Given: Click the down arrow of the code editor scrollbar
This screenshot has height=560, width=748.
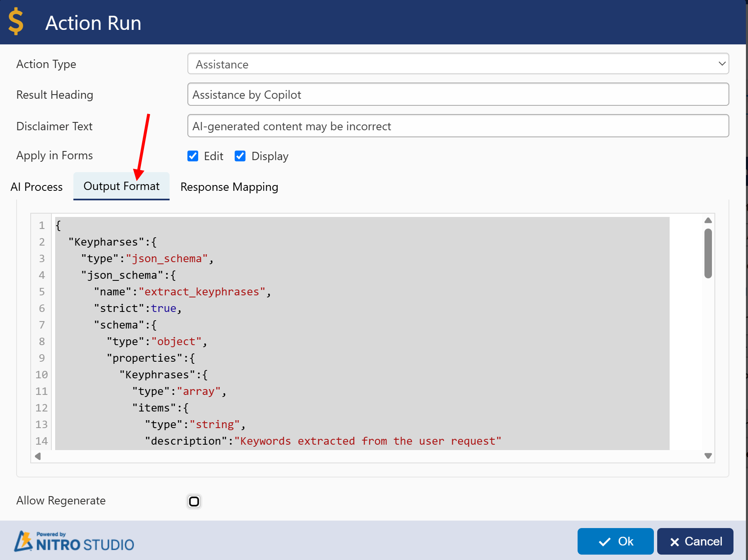Looking at the screenshot, I should [708, 456].
